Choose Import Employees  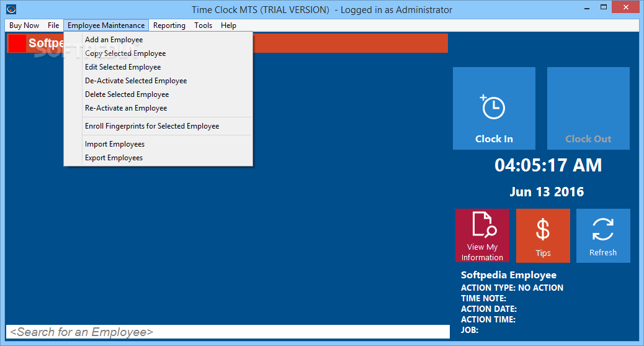[158, 144]
